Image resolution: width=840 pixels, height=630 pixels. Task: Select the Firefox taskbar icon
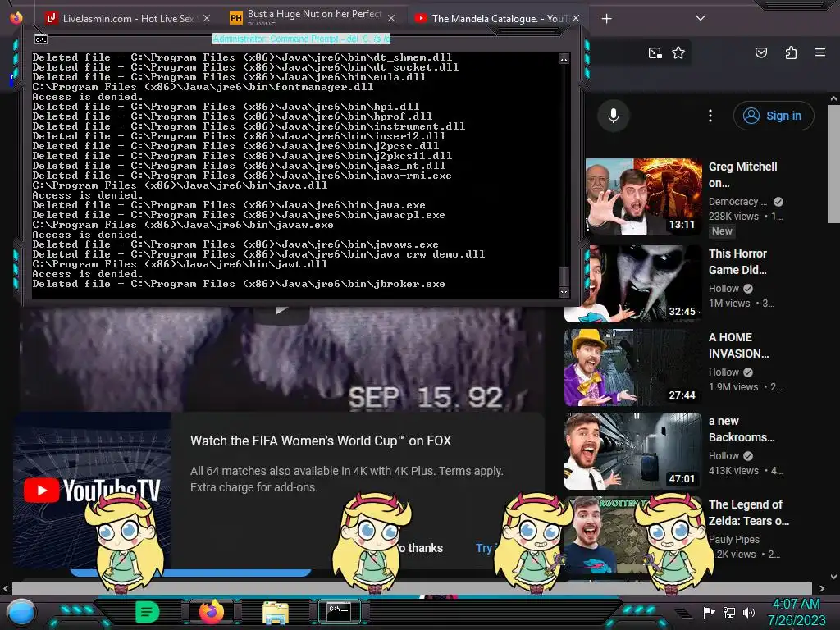(x=212, y=612)
